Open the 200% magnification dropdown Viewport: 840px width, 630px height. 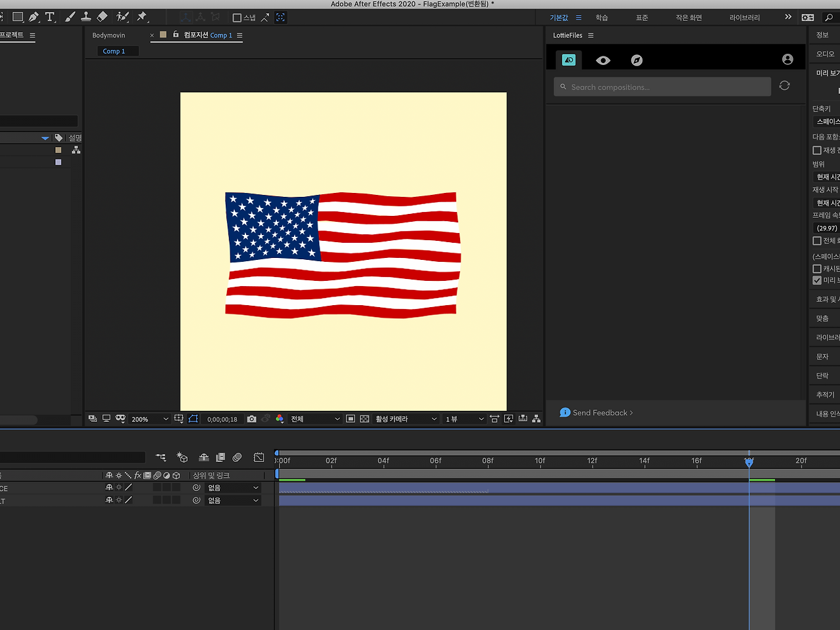pyautogui.click(x=150, y=419)
